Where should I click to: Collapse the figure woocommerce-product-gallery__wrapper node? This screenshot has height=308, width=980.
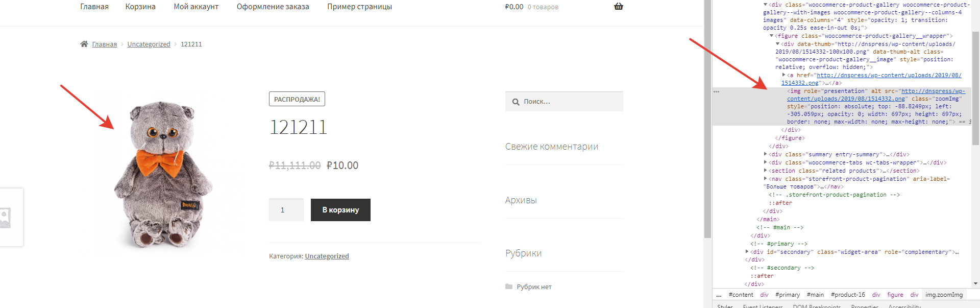[771, 36]
